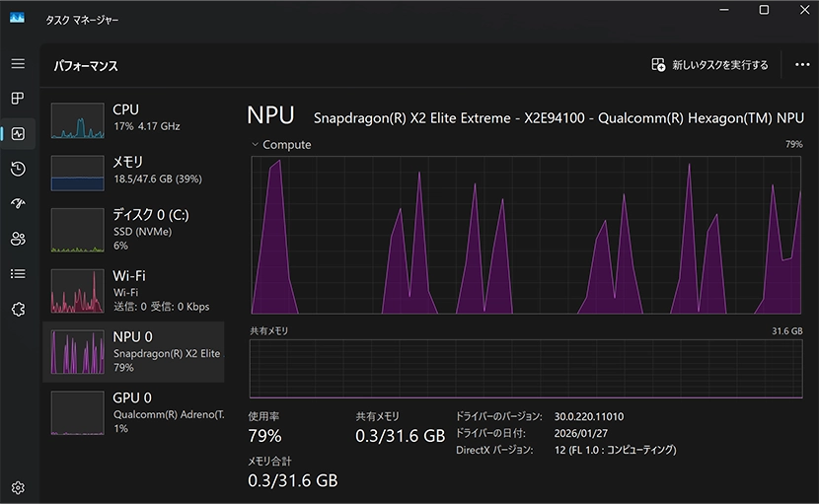
Task: Minimize the Task Manager window
Action: pos(724,10)
